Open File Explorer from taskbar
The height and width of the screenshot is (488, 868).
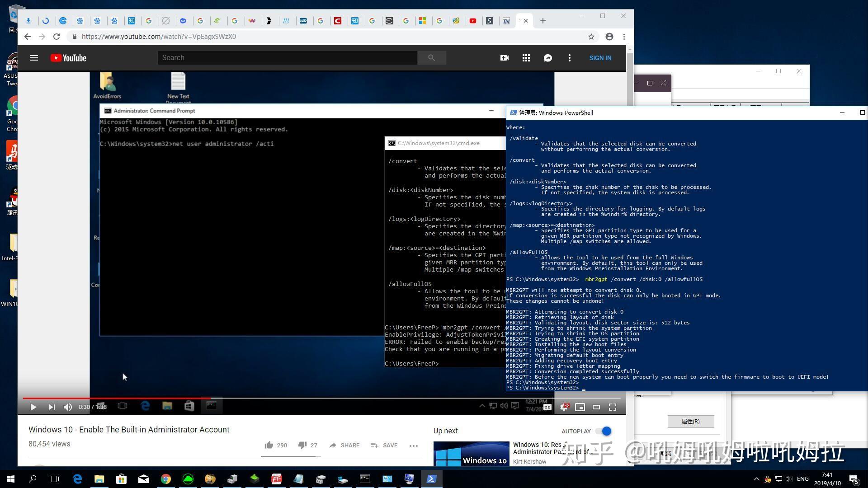click(99, 479)
